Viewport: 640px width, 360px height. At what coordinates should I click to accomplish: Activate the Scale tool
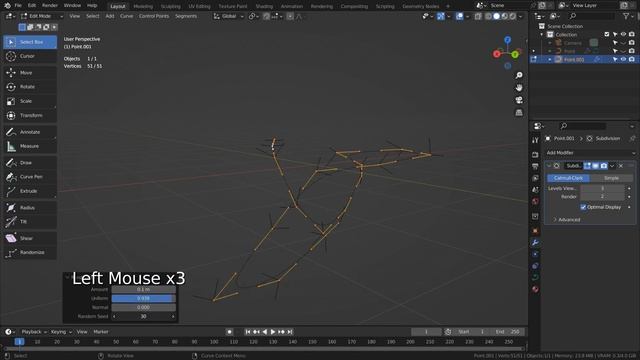coord(30,101)
